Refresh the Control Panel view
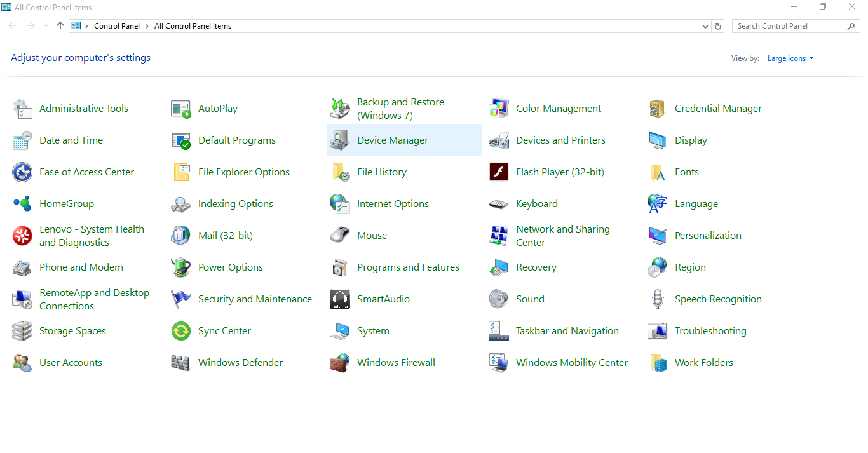 (x=718, y=26)
